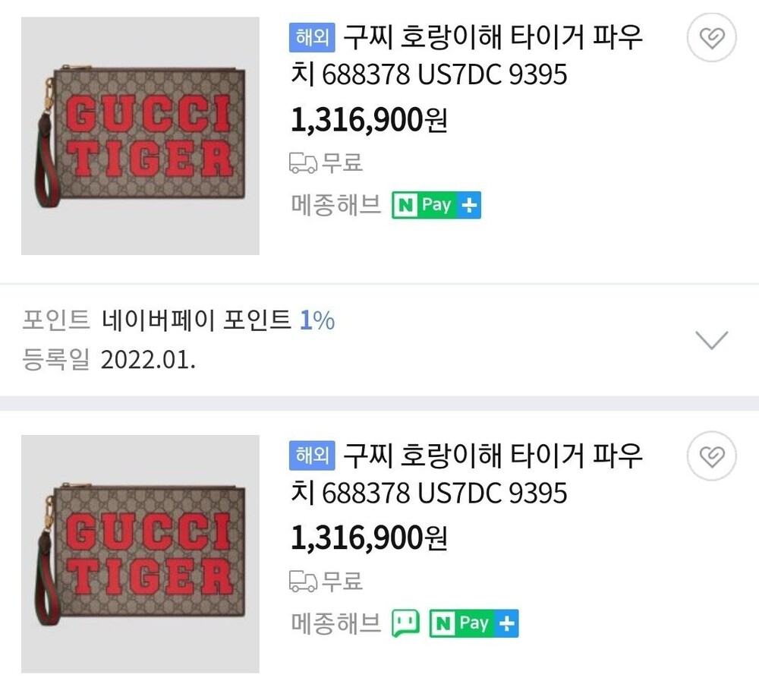Open the first 구찌 호랑이해 타이거 파우치 title
759x700 pixels.
(x=466, y=55)
